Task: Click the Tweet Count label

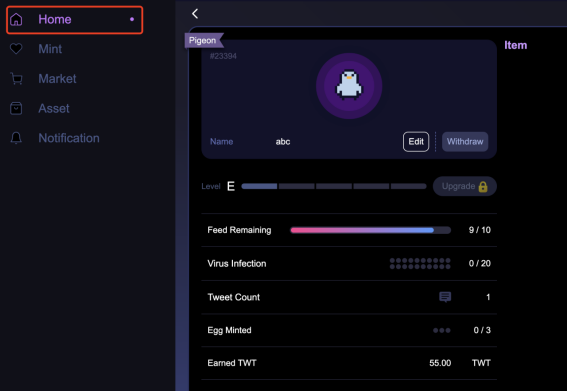Action: click(234, 297)
